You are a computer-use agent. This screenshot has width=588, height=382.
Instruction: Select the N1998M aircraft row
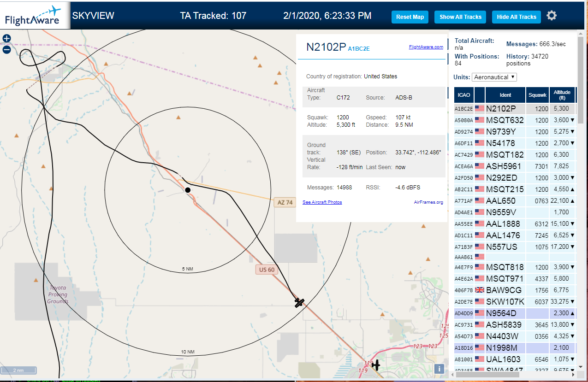pos(515,348)
